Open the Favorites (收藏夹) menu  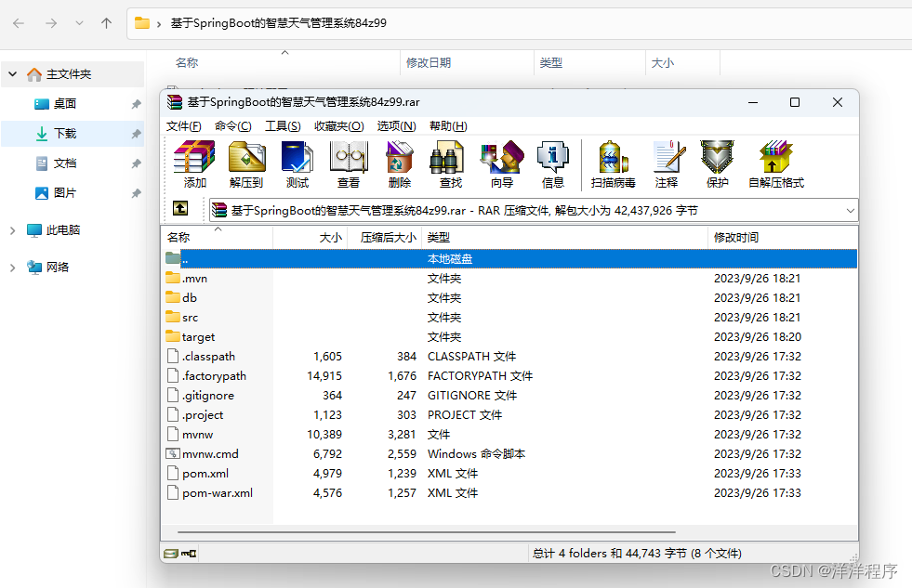pos(339,126)
